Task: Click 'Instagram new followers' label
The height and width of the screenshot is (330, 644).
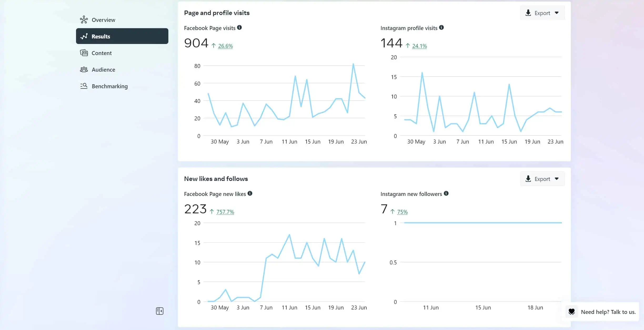Action: [x=411, y=194]
